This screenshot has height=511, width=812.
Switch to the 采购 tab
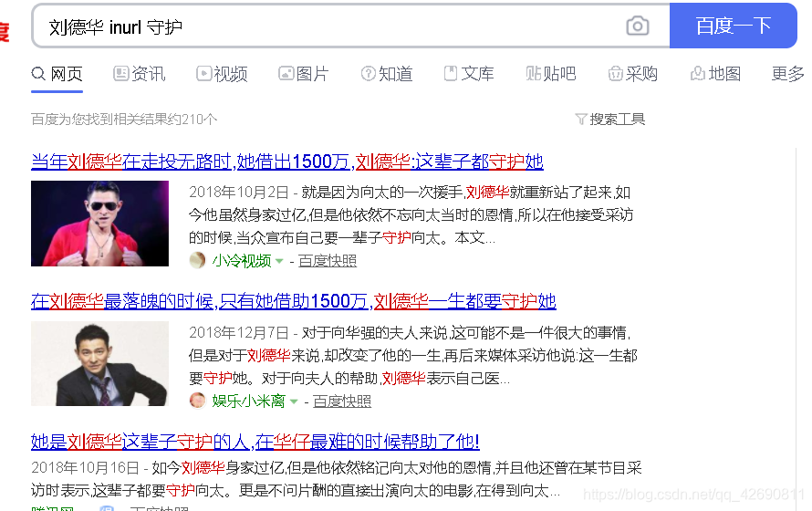(633, 74)
